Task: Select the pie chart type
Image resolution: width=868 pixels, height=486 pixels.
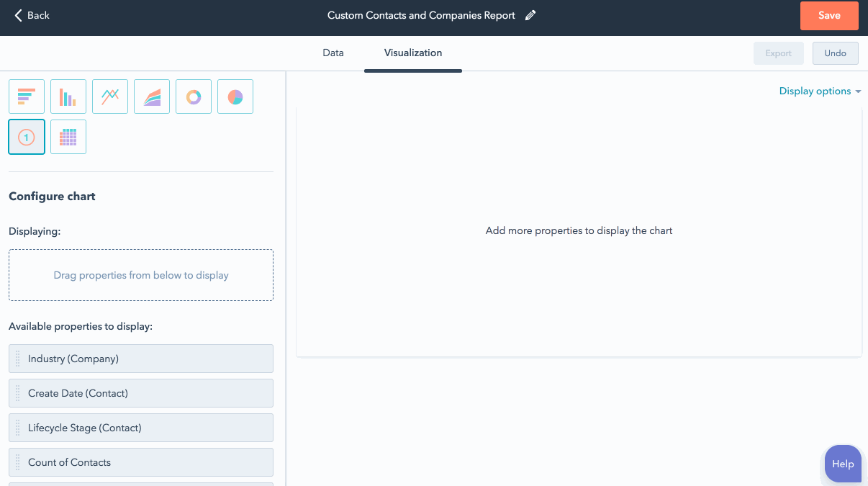Action: tap(235, 96)
